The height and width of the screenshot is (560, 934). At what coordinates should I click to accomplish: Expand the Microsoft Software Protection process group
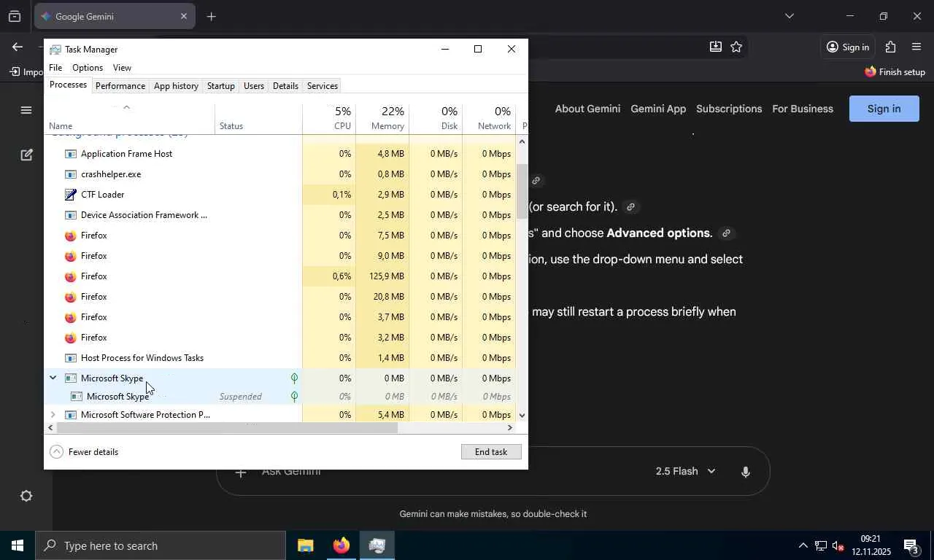[x=53, y=415]
